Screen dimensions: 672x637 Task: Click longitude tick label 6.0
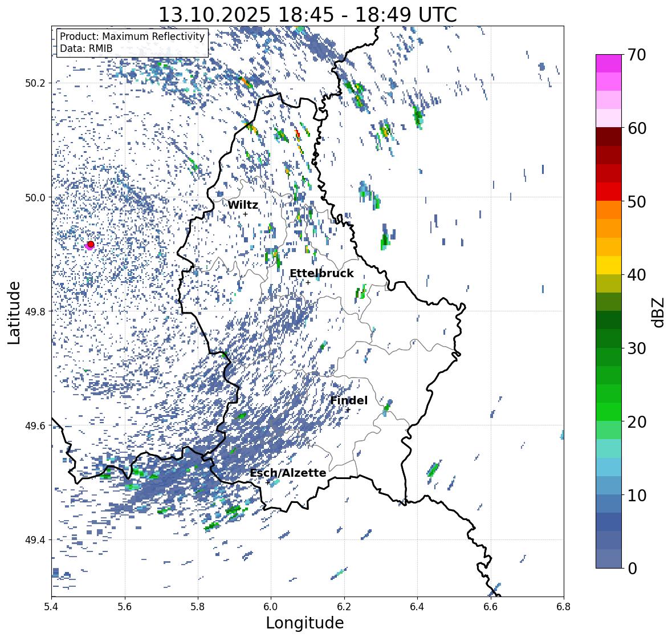(271, 607)
